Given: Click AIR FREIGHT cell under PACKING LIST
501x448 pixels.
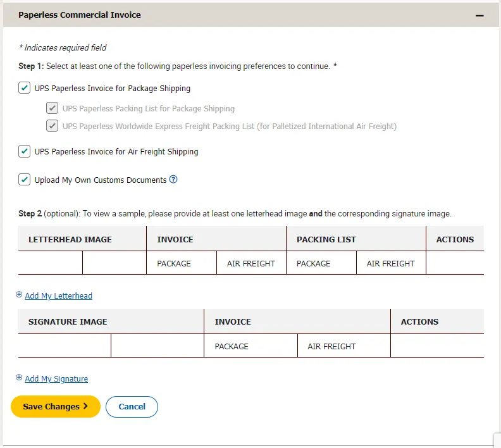Looking at the screenshot, I should coord(390,263).
